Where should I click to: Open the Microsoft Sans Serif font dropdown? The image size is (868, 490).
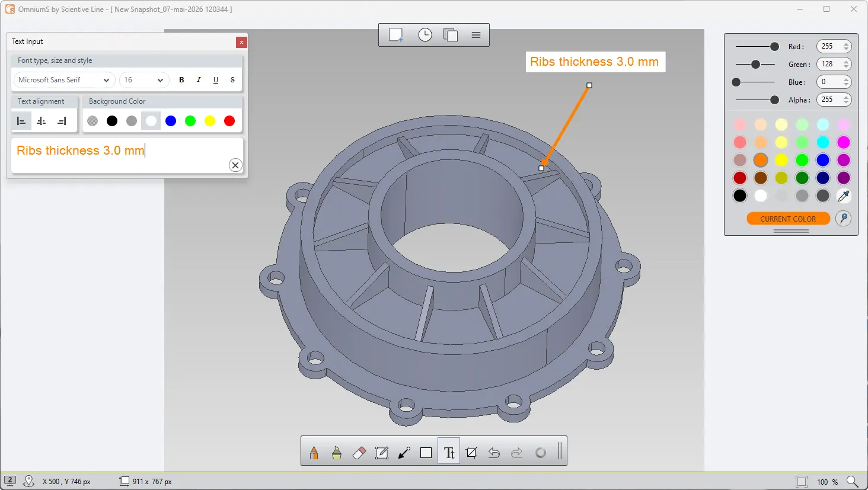tap(64, 80)
